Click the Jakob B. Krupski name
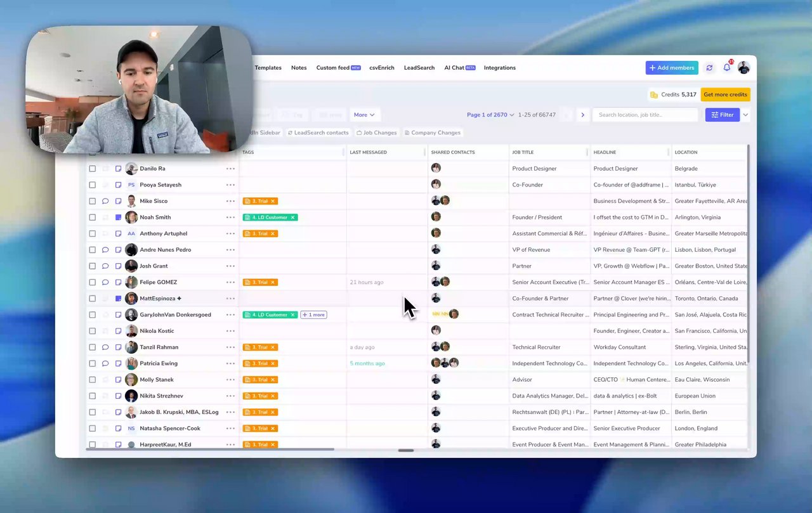812x513 pixels. tap(179, 412)
